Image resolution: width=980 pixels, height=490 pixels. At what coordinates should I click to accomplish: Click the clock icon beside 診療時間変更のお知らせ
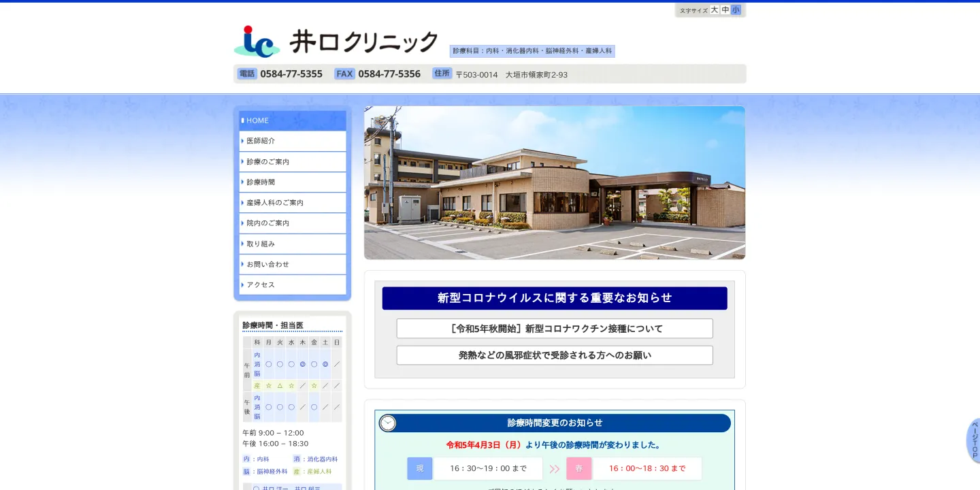[388, 423]
